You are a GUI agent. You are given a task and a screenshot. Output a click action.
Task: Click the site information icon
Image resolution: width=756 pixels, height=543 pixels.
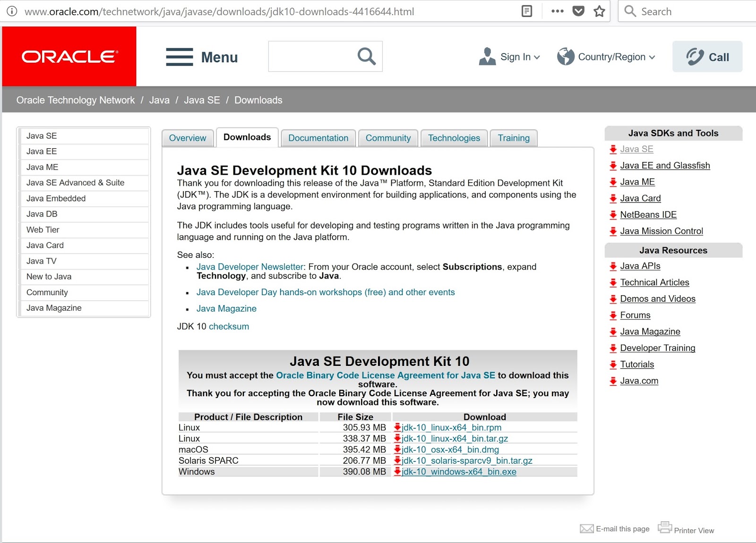pos(12,11)
